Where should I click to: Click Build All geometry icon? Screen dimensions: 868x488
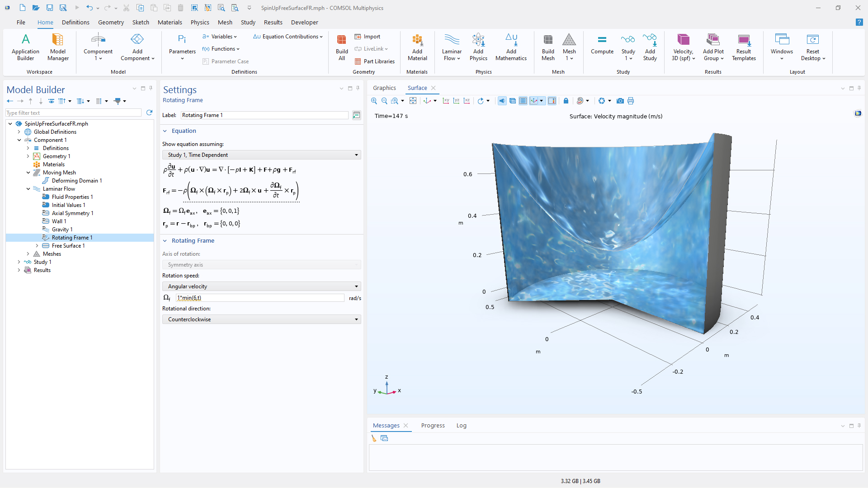click(x=342, y=47)
